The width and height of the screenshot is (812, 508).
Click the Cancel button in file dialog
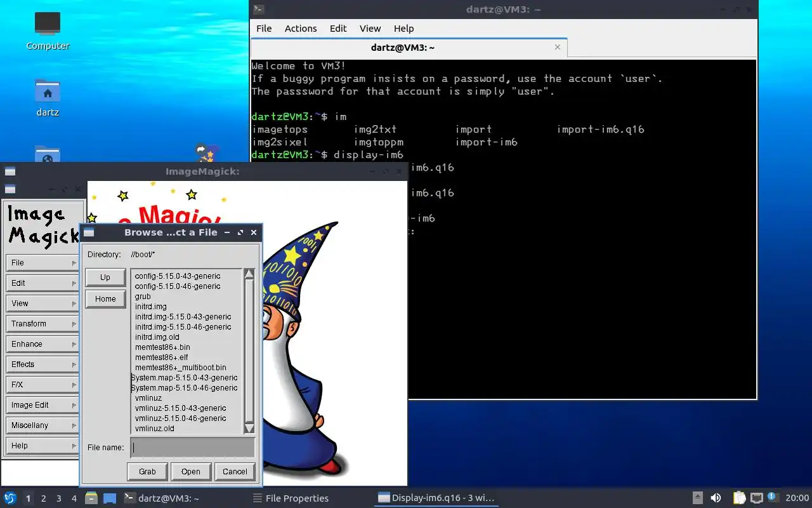[x=235, y=472]
